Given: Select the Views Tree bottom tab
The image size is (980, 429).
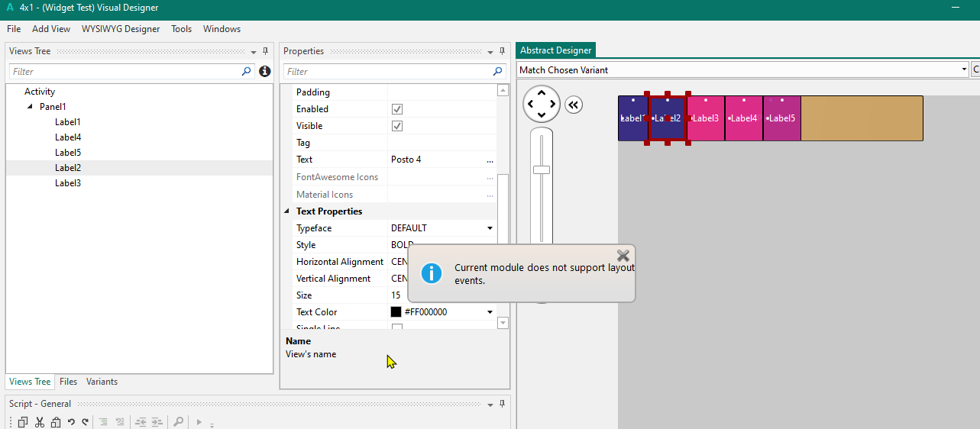Looking at the screenshot, I should coord(30,382).
